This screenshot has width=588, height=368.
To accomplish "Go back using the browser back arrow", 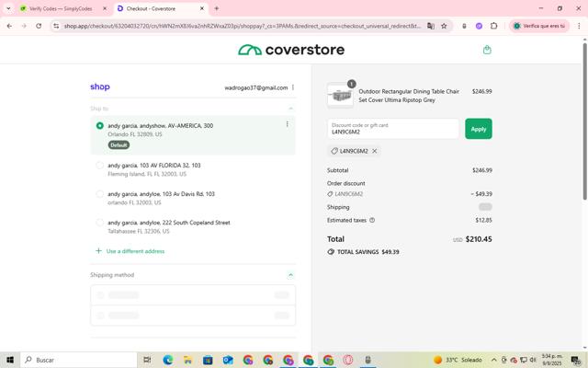I will (9, 26).
